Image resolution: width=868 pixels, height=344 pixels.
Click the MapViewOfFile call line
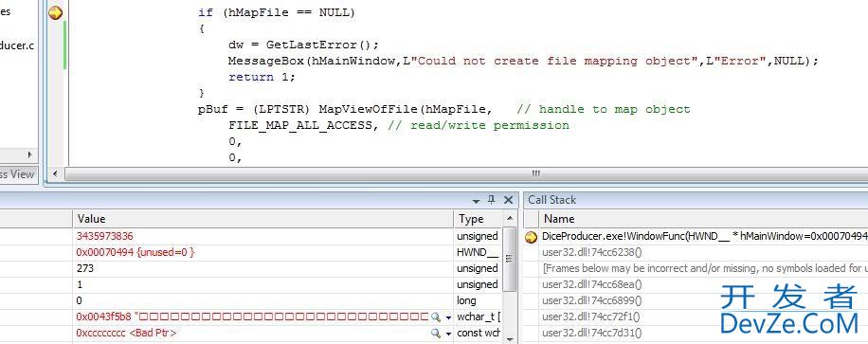pos(444,109)
